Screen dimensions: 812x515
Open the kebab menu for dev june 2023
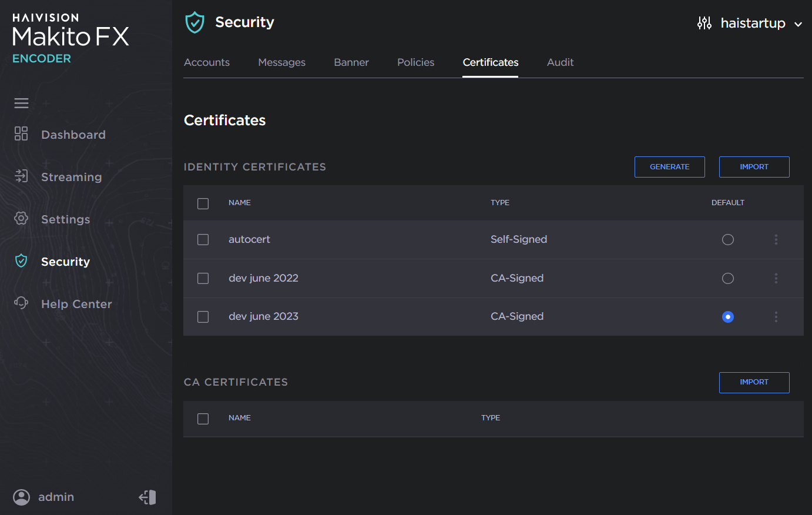coord(776,316)
